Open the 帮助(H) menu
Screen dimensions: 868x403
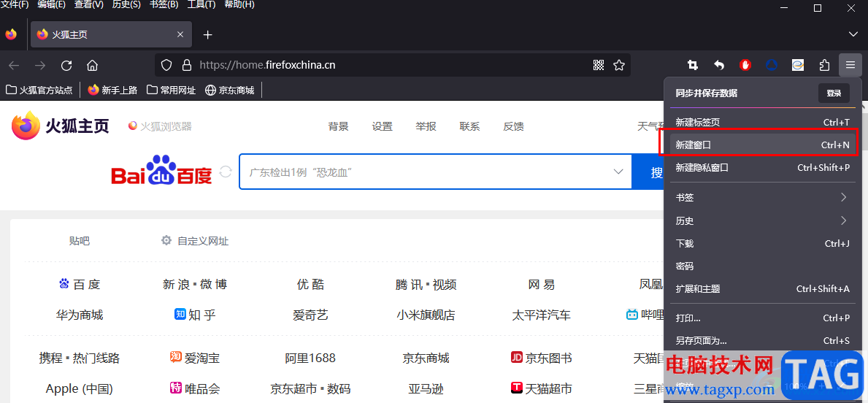[239, 5]
